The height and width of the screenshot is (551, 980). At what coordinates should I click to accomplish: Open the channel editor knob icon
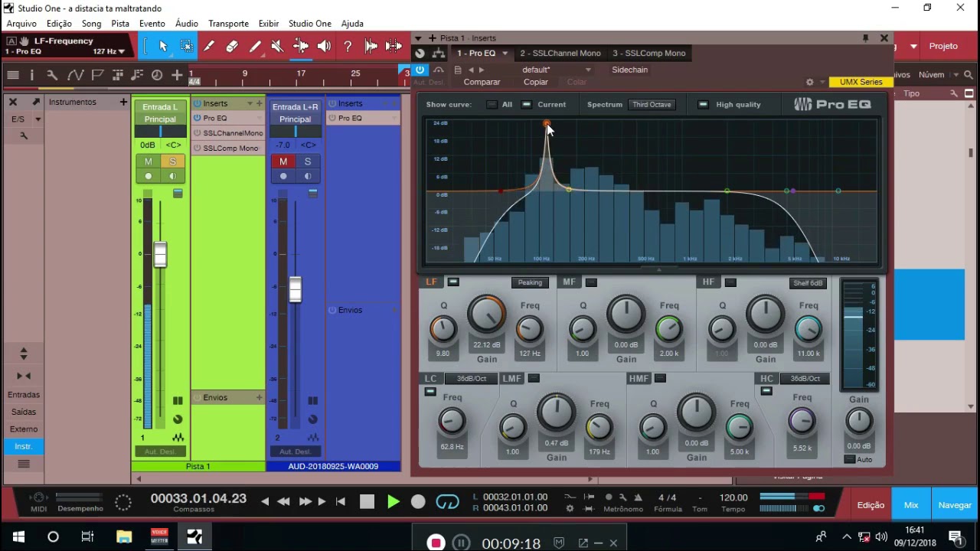[420, 53]
